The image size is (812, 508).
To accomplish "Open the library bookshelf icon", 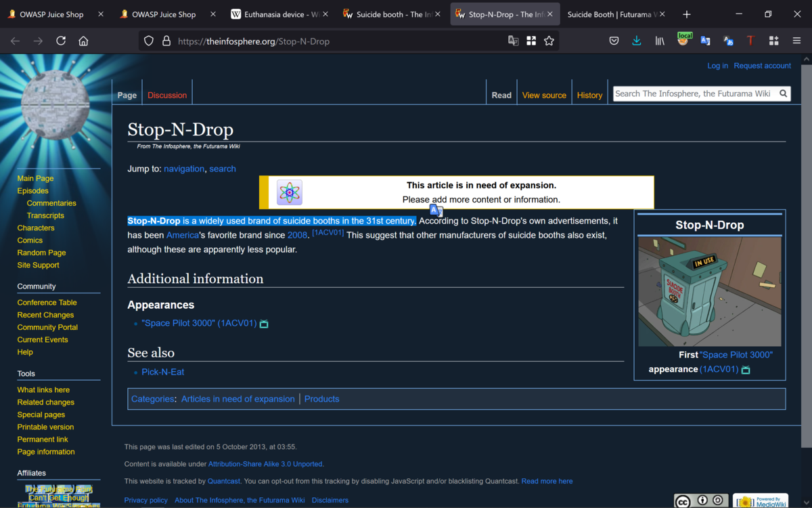I will pos(660,41).
